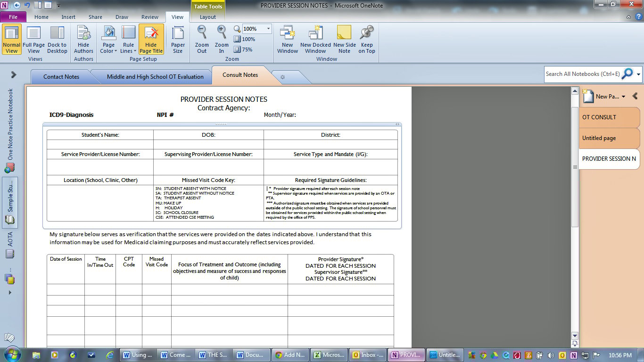
Task: Click Undo in quick access toolbar
Action: coord(27,5)
